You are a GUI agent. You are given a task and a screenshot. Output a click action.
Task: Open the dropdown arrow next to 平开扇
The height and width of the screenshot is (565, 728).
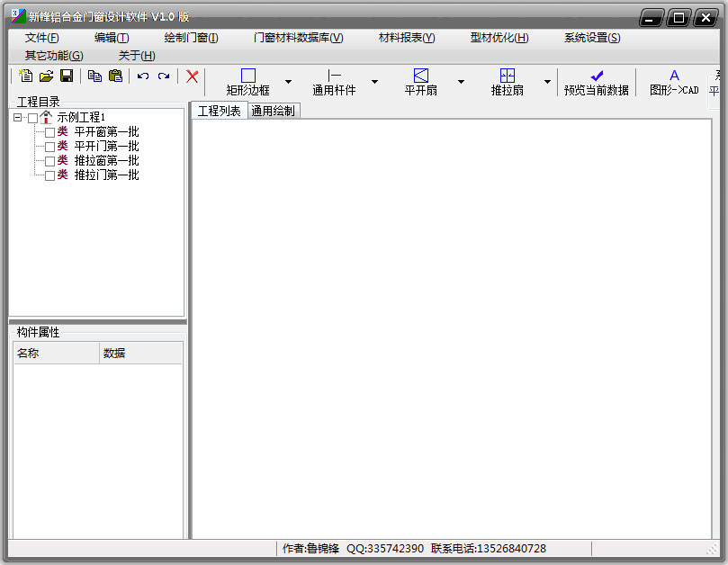[x=461, y=82]
